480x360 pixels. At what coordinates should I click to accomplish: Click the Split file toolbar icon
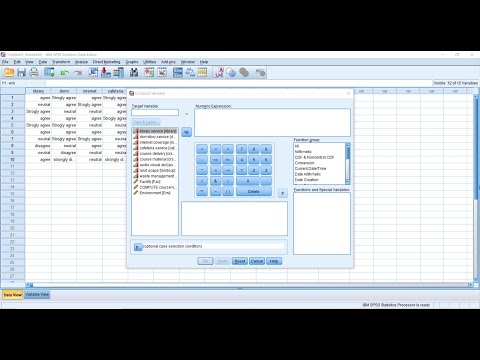click(x=178, y=72)
